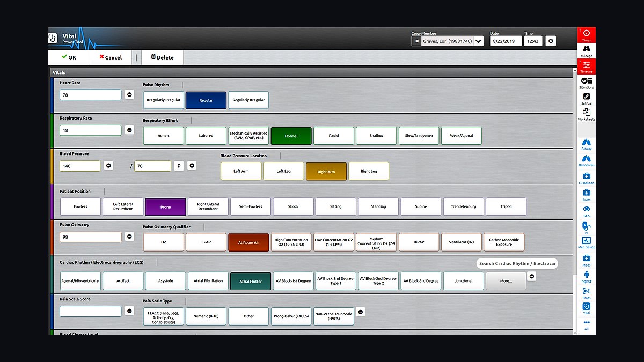
Task: Click the Time field 12:43
Action: point(533,41)
